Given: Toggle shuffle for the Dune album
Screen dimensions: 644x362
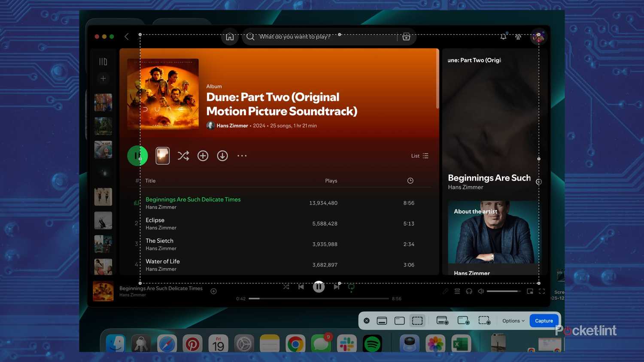Looking at the screenshot, I should (183, 155).
